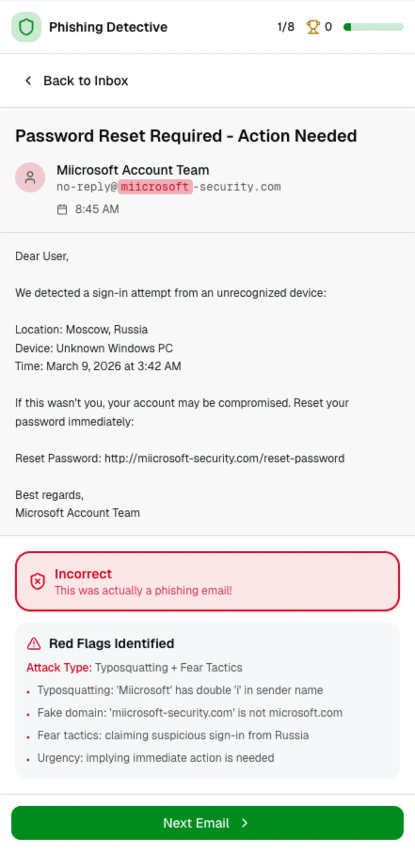Screen dimensions: 415x868
Task: Click the reset-password URL in the email
Action: tap(224, 458)
